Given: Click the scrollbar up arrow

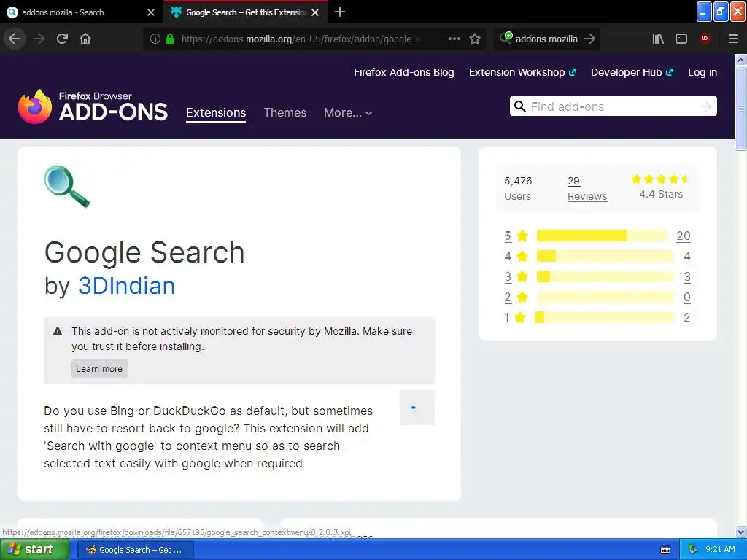Looking at the screenshot, I should (x=741, y=60).
